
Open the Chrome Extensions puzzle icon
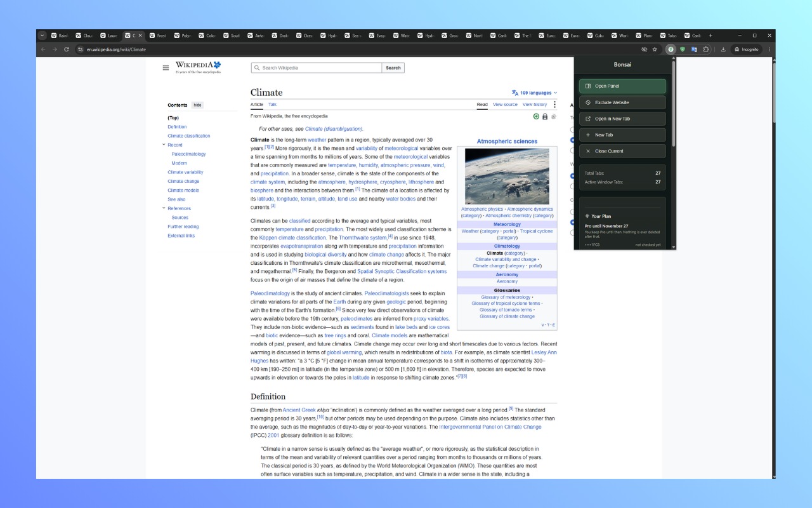coord(706,49)
